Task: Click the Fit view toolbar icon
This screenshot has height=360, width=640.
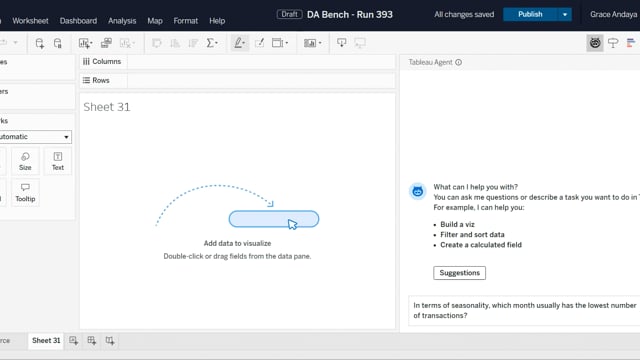Action: pyautogui.click(x=277, y=43)
